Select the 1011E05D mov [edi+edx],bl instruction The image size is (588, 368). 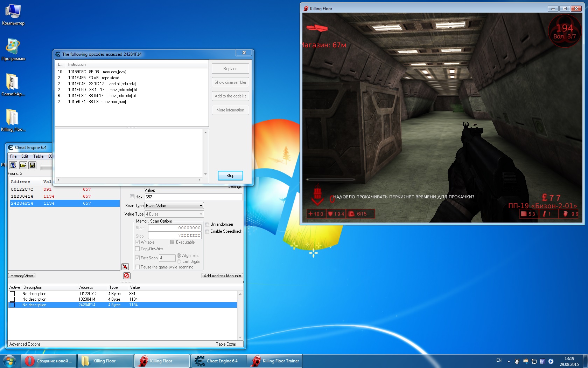[132, 90]
